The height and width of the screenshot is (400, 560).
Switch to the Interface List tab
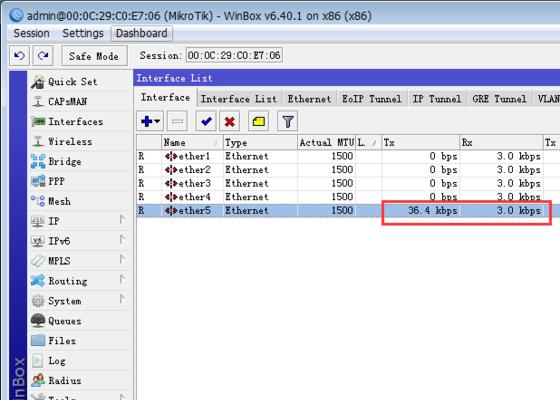pyautogui.click(x=239, y=99)
